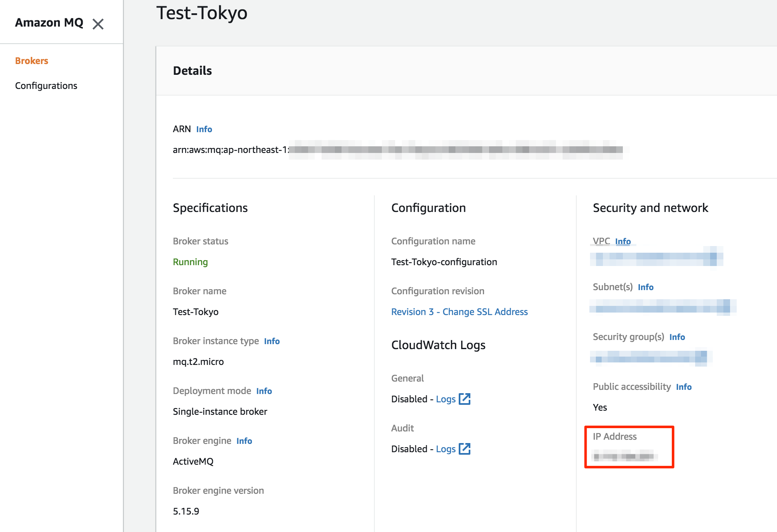Select the Test-Tokyo-configuration name value
The image size is (777, 532).
[x=444, y=262]
